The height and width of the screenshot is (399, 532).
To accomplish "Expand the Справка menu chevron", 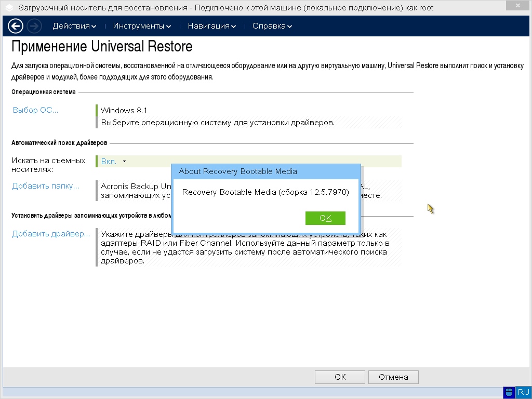I will click(x=289, y=26).
